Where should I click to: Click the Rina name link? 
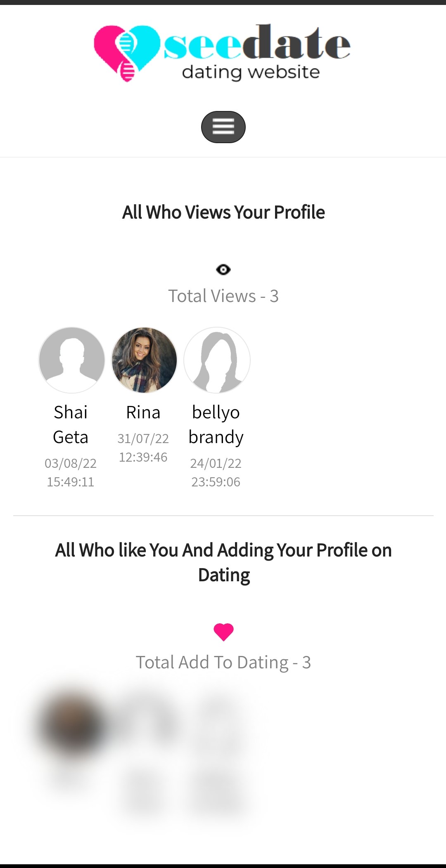click(x=143, y=412)
